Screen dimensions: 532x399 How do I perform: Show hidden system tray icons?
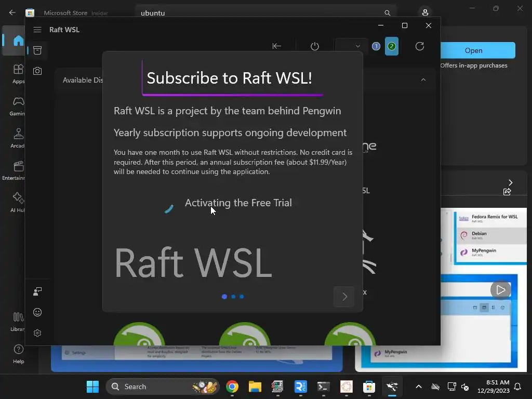tap(419, 387)
